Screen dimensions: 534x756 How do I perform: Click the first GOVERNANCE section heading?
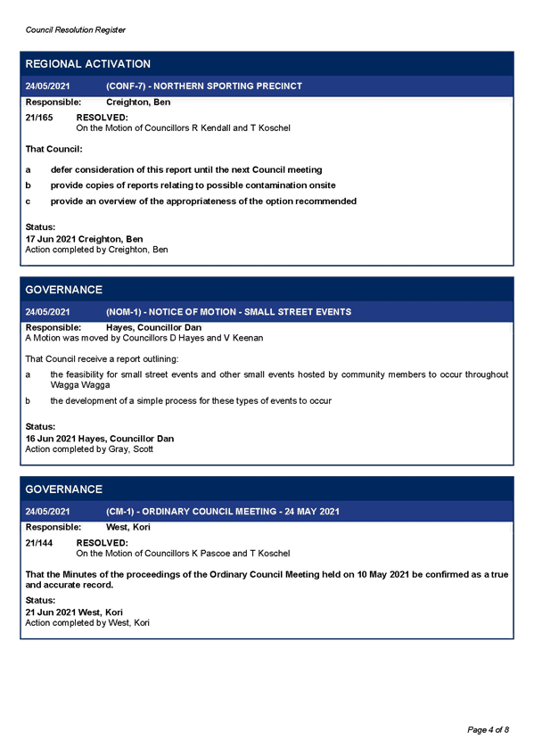click(x=63, y=289)
